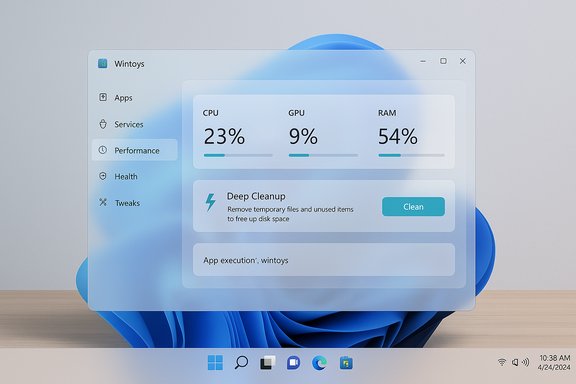Click the Health shield icon
576x384 pixels.
click(x=102, y=176)
